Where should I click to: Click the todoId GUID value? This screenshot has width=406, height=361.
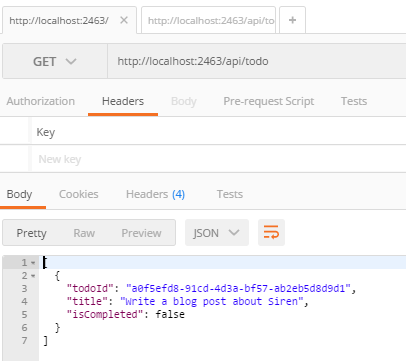pyautogui.click(x=239, y=288)
